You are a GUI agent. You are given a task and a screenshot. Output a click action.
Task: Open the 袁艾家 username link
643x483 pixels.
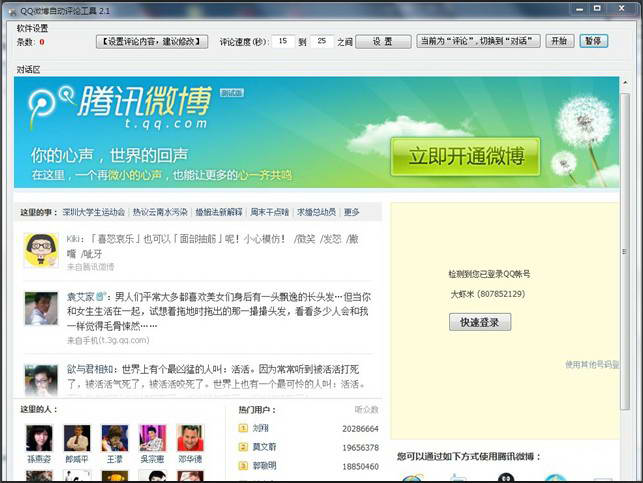[x=80, y=296]
